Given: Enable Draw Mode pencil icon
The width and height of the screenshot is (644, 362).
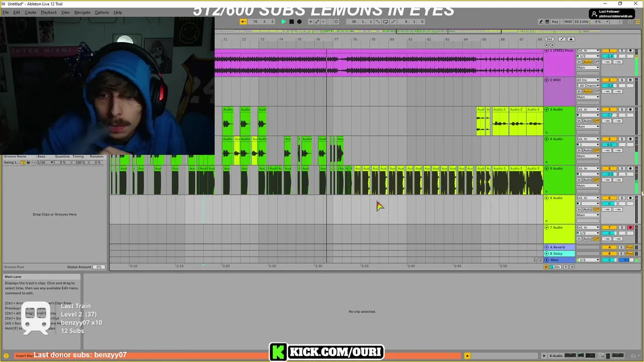Looking at the screenshot, I should 541,22.
